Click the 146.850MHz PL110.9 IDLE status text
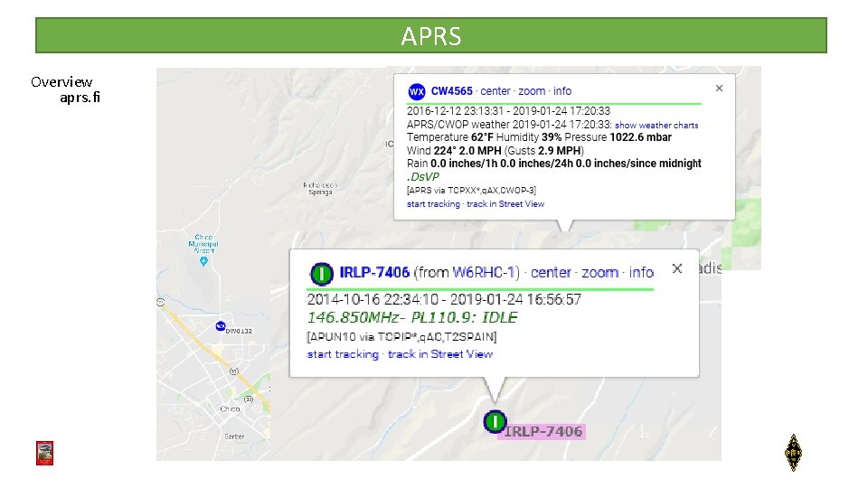The height and width of the screenshot is (488, 868). pyautogui.click(x=412, y=317)
